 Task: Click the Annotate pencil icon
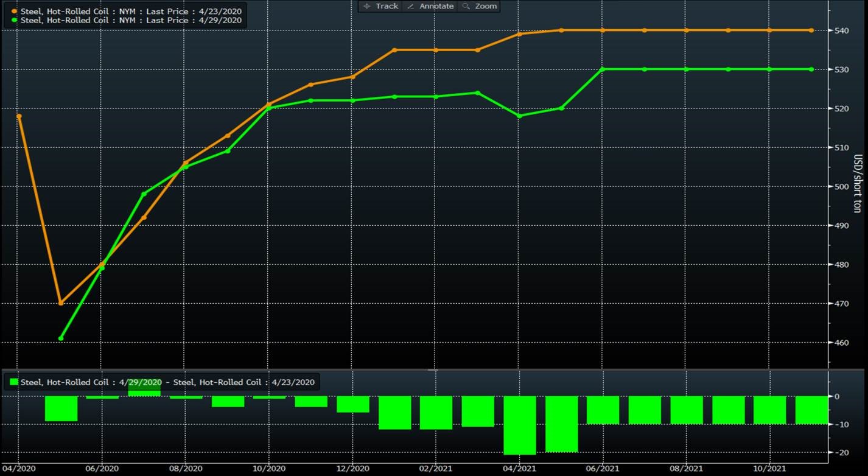pos(410,6)
